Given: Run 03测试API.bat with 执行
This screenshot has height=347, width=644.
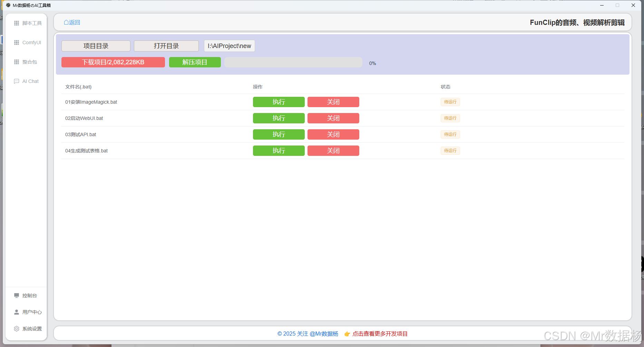Looking at the screenshot, I should point(279,134).
